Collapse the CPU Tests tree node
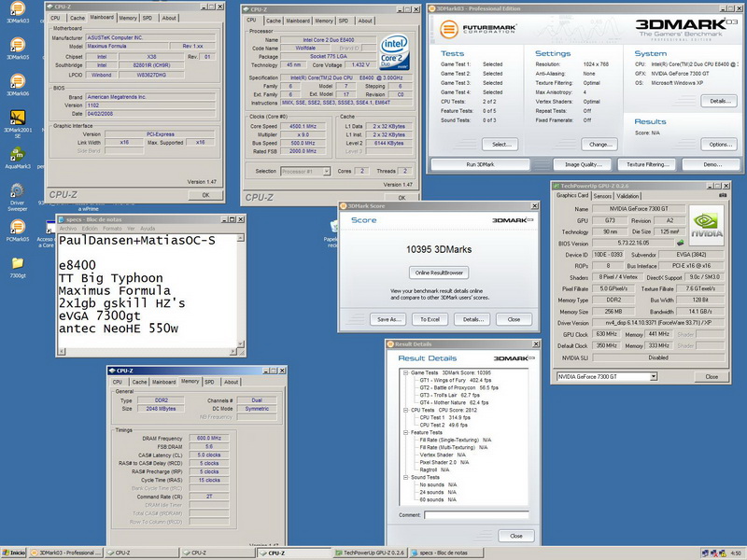747x560 pixels. tap(405, 410)
